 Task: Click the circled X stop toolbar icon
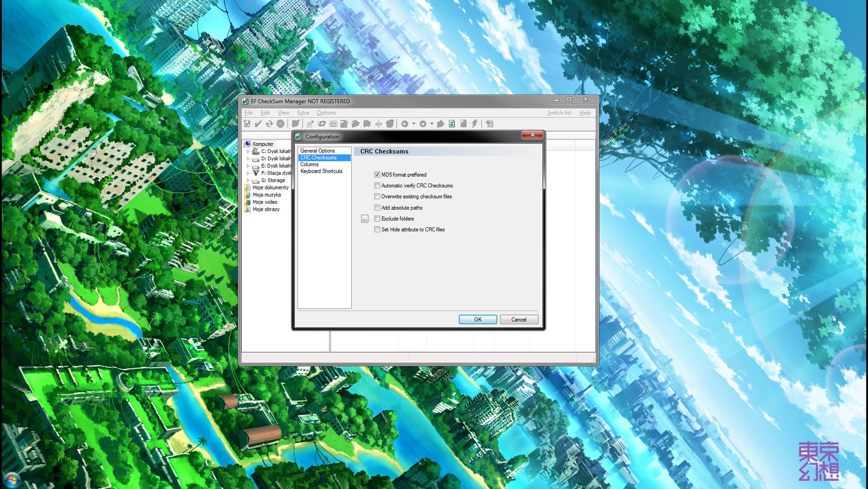tap(281, 124)
